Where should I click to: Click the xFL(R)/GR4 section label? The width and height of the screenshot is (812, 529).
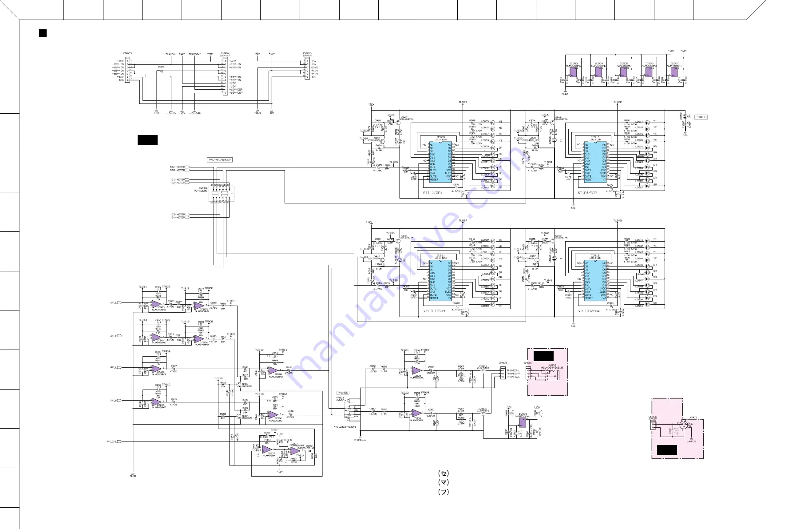588,311
